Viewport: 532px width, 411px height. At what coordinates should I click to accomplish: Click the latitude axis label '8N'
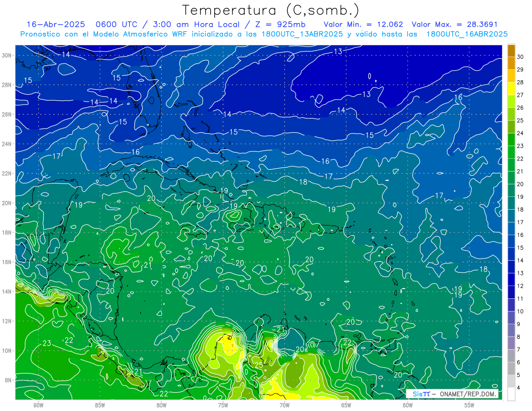(x=8, y=380)
